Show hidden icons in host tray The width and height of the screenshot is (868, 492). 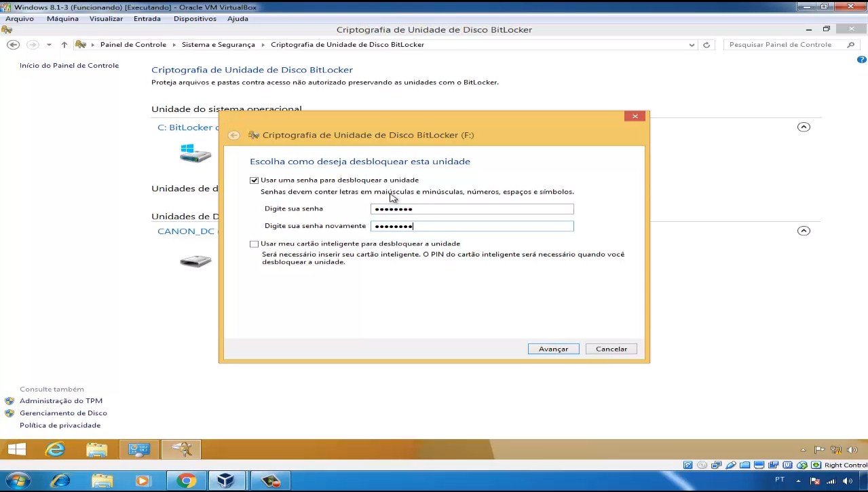click(798, 480)
